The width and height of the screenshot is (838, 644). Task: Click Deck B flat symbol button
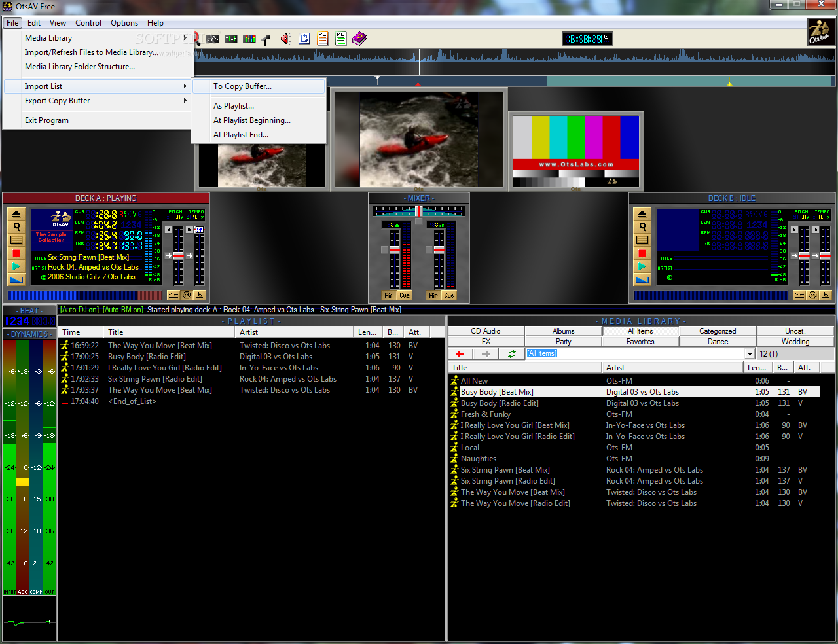point(826,295)
